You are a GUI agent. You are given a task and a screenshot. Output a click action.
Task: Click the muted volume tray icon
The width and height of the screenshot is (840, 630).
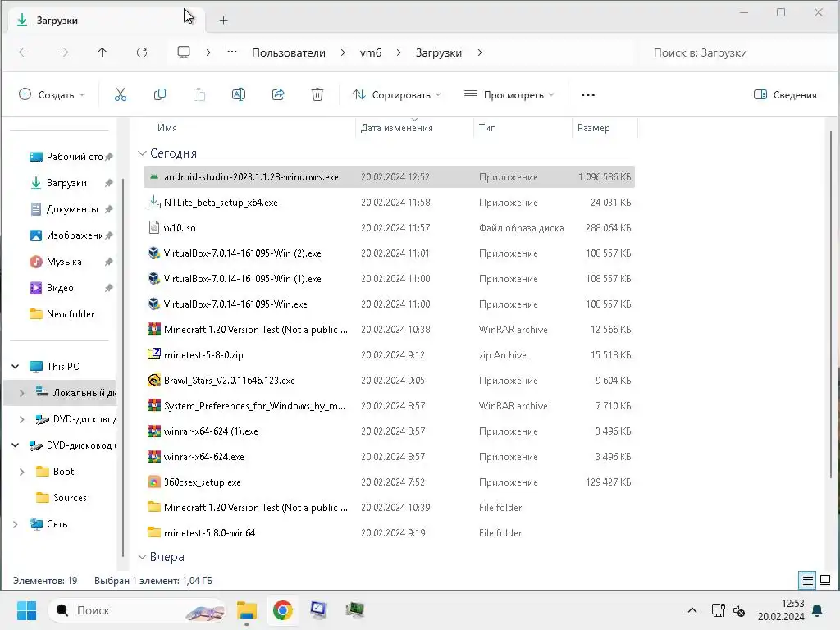click(739, 610)
